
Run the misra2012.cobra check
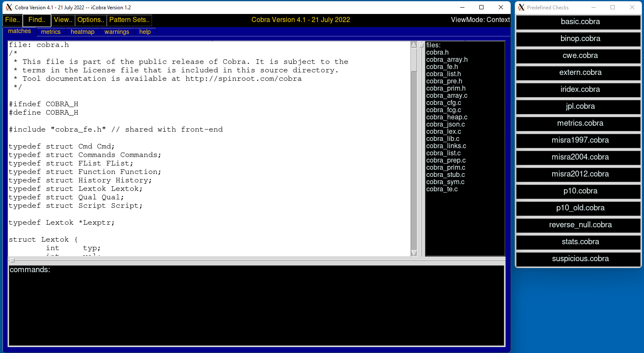coord(580,174)
